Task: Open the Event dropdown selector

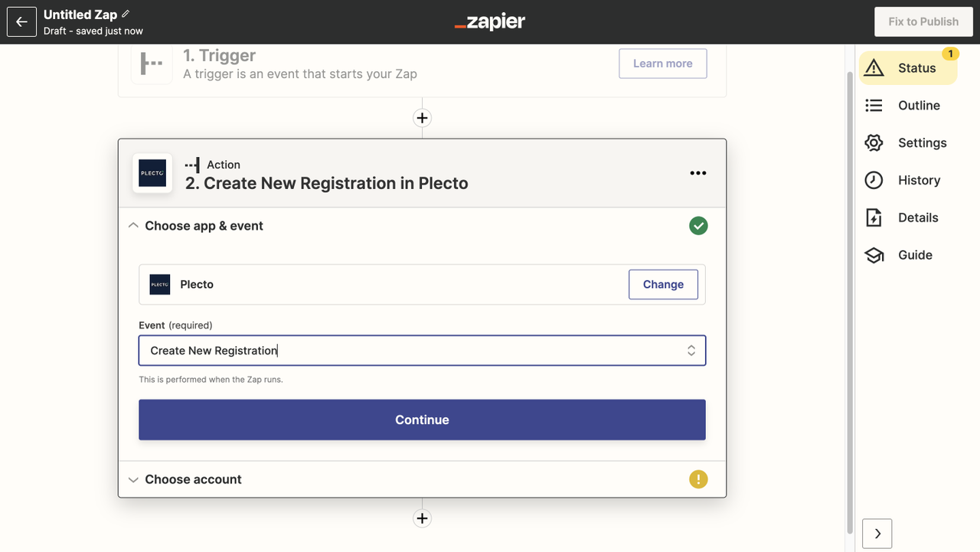Action: click(422, 351)
